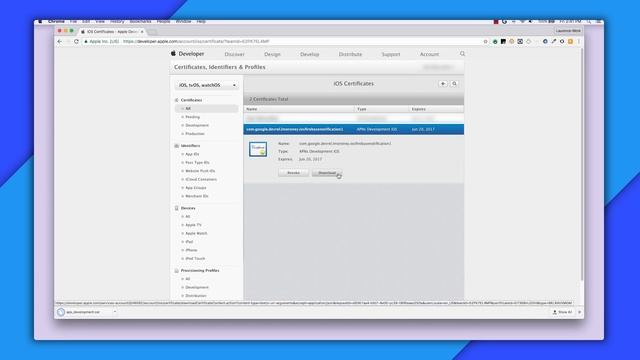The image size is (640, 360).
Task: Select Pass Type IDs under Identifiers
Action: pos(197,162)
